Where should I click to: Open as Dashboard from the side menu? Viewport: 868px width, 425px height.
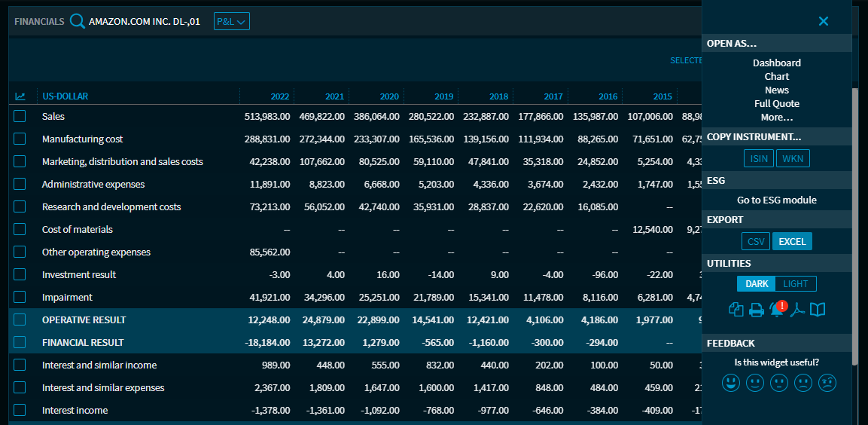point(776,63)
